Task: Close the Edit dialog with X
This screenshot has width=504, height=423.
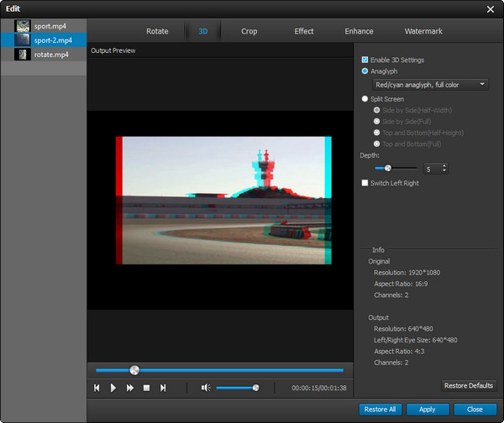Action: [x=491, y=9]
